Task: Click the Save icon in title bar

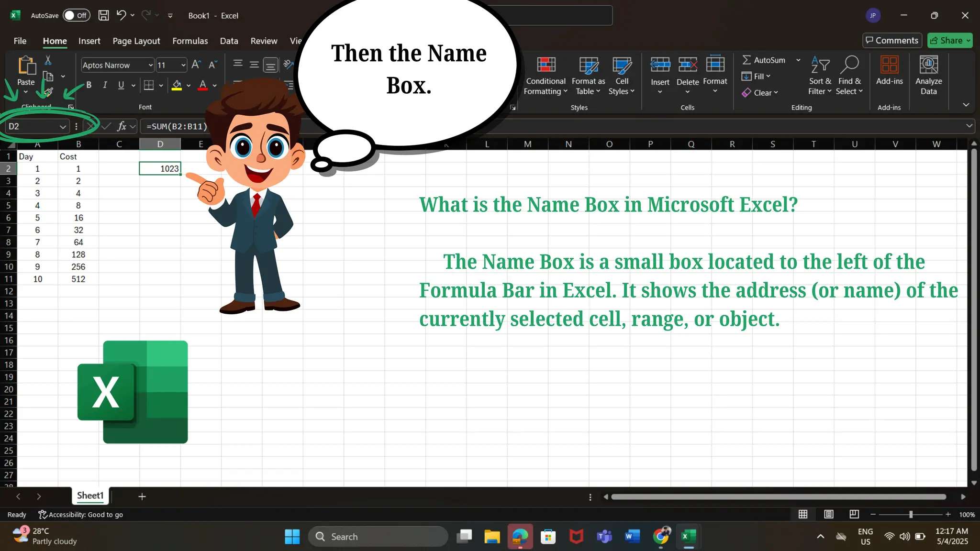Action: [x=103, y=15]
